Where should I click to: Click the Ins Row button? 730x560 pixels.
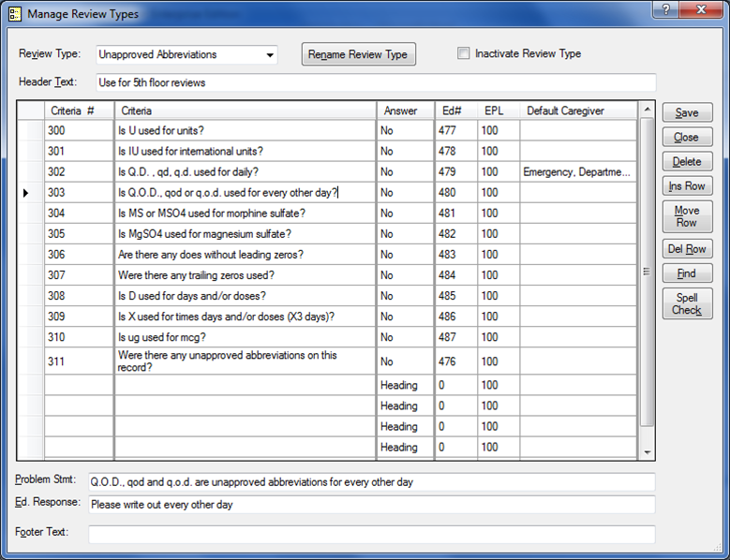687,186
